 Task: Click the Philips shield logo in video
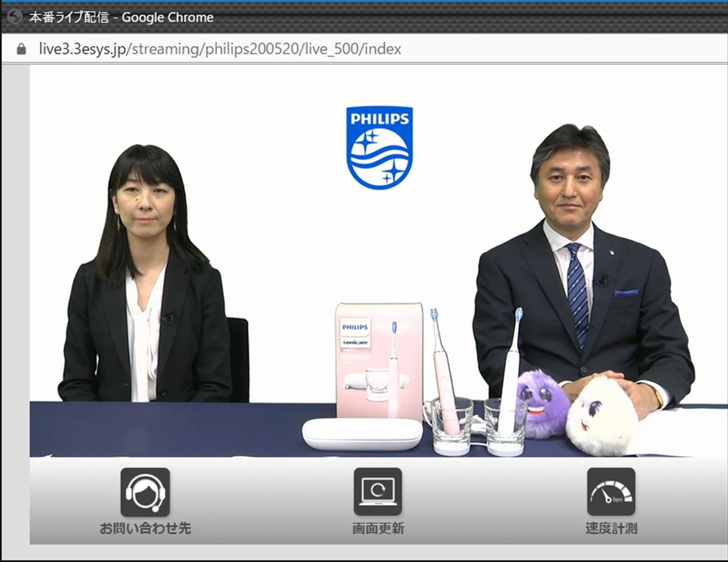(379, 148)
